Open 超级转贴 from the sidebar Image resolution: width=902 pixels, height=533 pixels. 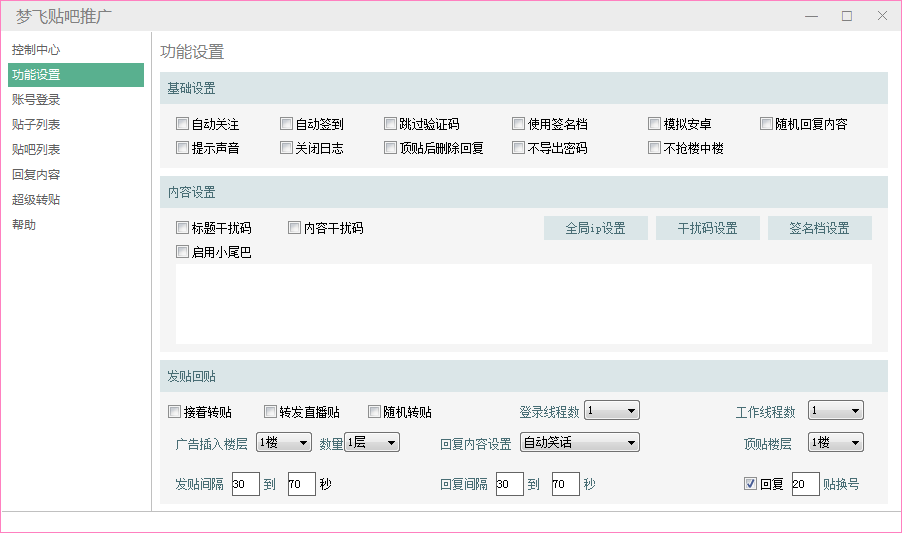(x=36, y=200)
